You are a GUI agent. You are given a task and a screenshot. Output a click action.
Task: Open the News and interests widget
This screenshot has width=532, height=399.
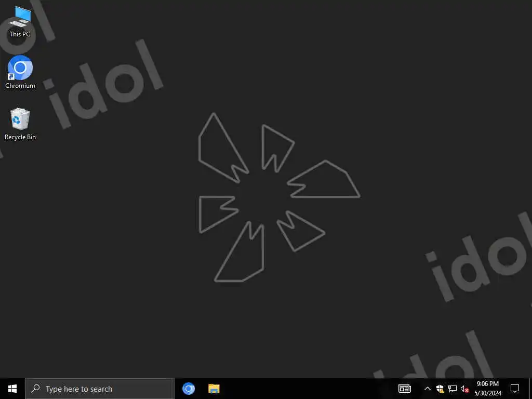404,389
